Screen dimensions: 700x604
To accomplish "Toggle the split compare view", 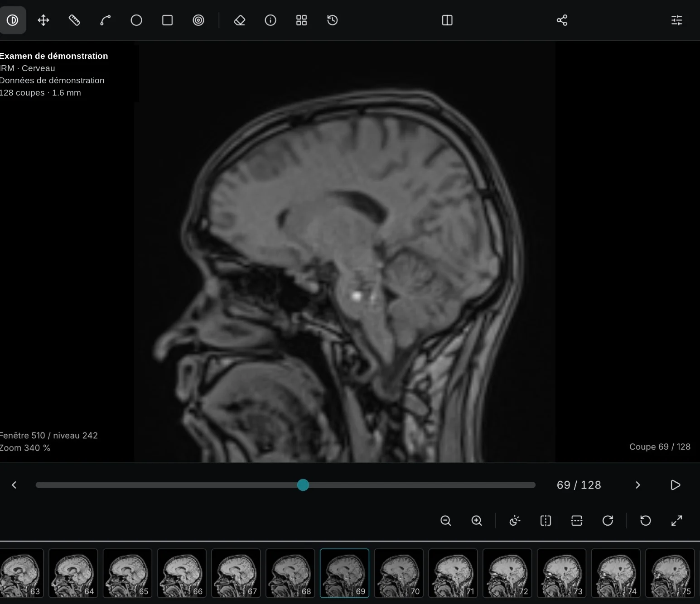I will pos(447,20).
